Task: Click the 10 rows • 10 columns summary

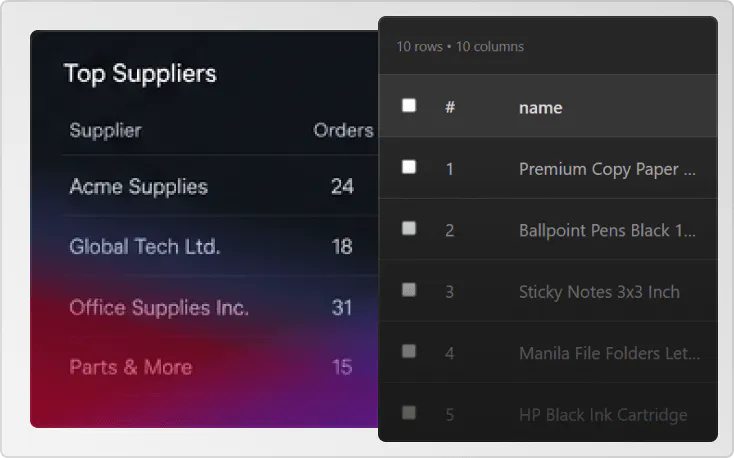Action: click(x=460, y=46)
